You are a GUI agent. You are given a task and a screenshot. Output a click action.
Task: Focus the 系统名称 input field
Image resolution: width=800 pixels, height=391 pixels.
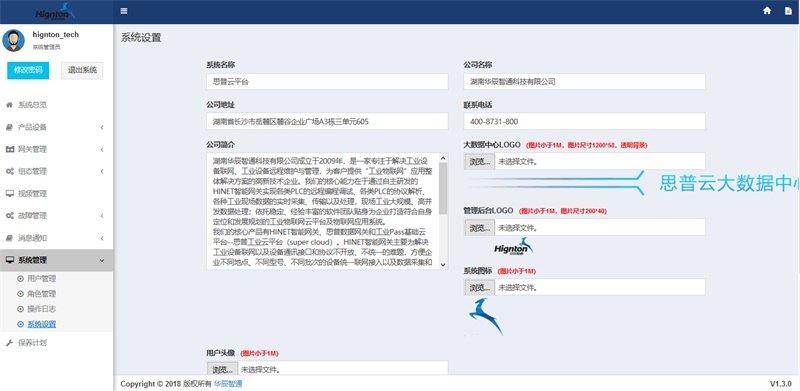coord(327,82)
